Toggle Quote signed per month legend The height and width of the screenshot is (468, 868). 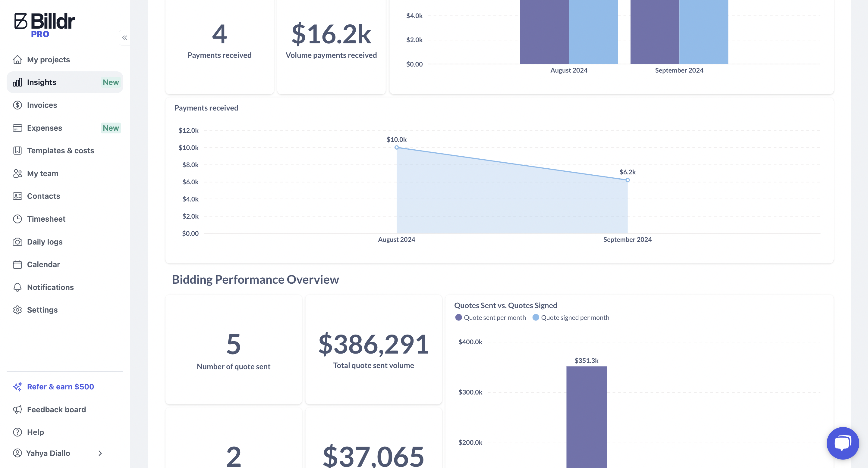point(571,317)
